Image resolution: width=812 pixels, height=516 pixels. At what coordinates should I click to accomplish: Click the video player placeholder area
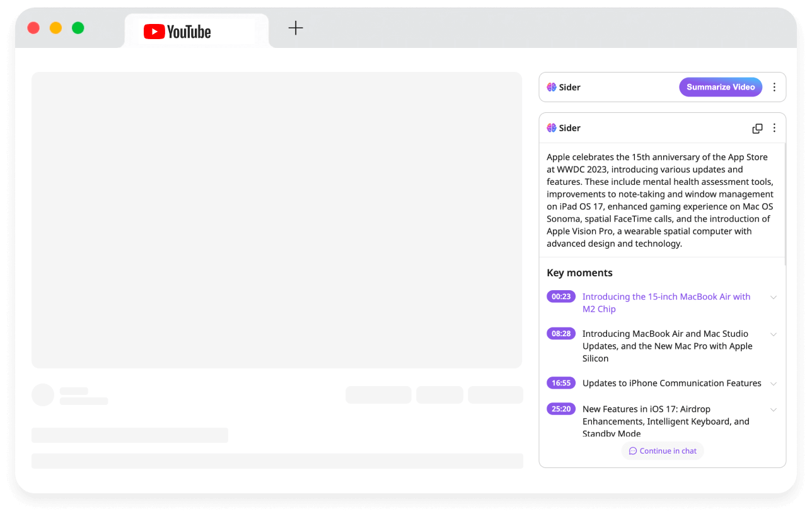(277, 220)
